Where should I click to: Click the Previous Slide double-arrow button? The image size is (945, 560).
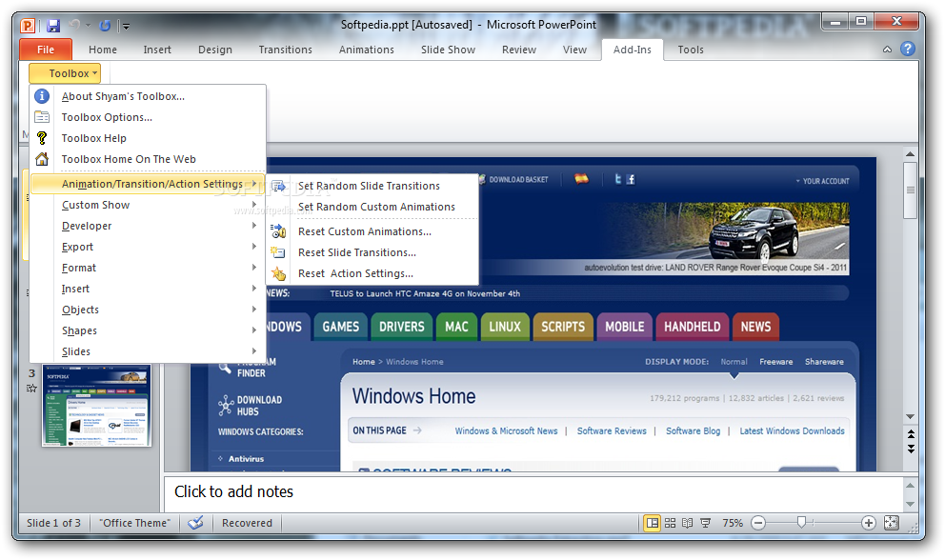911,434
